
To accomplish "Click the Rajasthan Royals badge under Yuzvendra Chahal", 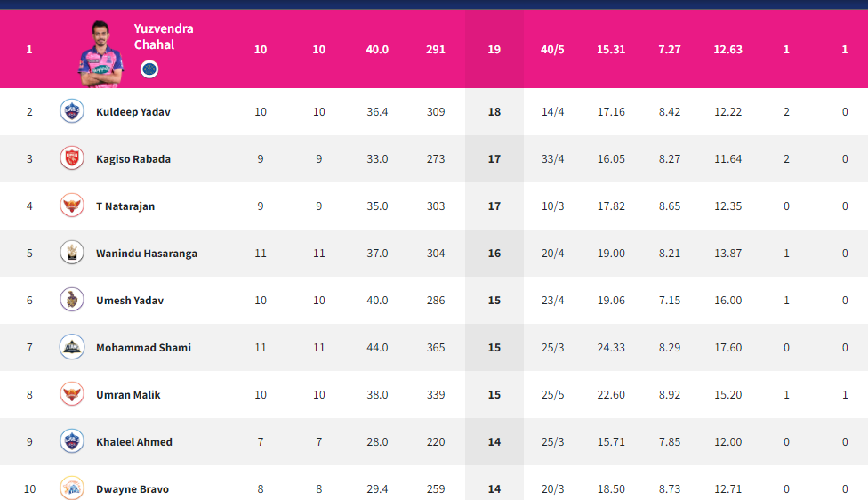I will tap(149, 69).
